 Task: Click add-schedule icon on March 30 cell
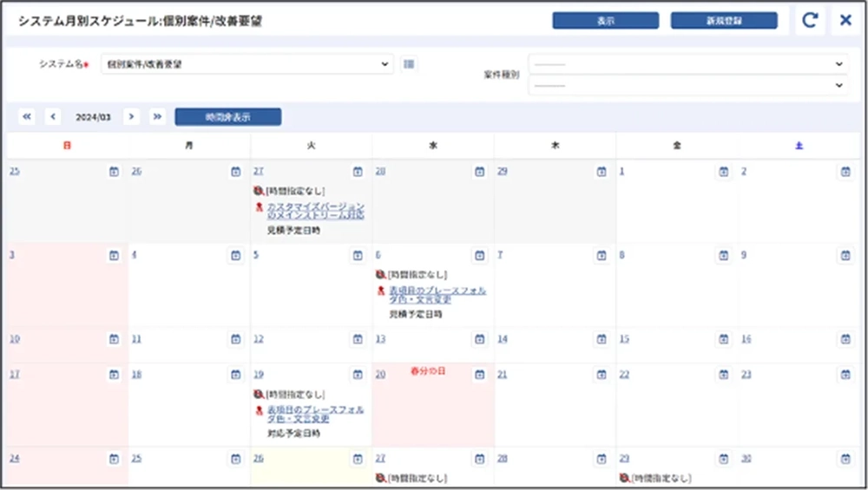pyautogui.click(x=845, y=459)
